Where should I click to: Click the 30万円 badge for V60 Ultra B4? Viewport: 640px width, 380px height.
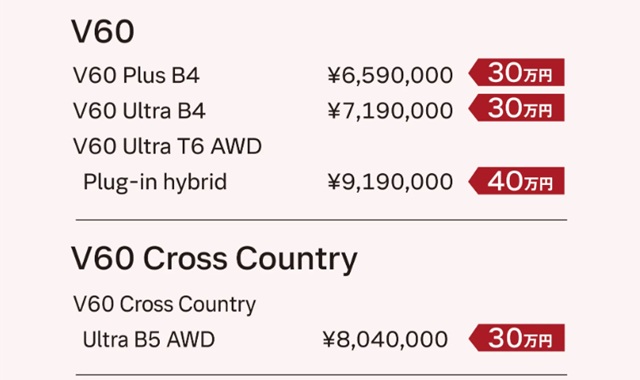pyautogui.click(x=517, y=108)
